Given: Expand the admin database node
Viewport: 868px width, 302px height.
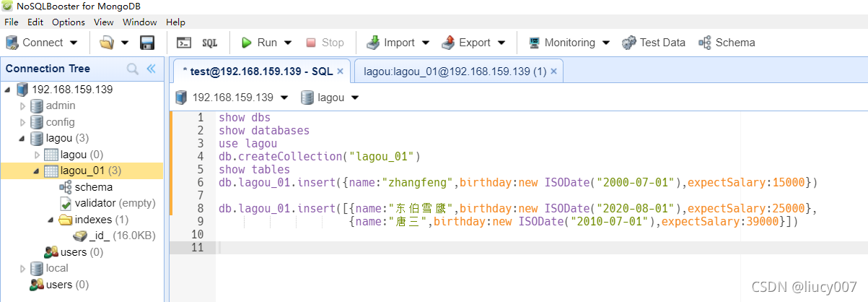Looking at the screenshot, I should coord(22,106).
